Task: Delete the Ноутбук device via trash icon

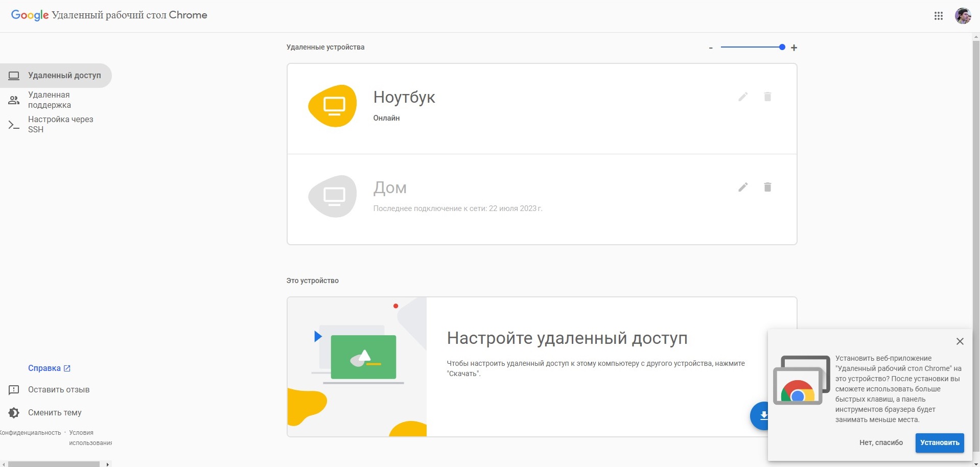Action: pos(767,97)
